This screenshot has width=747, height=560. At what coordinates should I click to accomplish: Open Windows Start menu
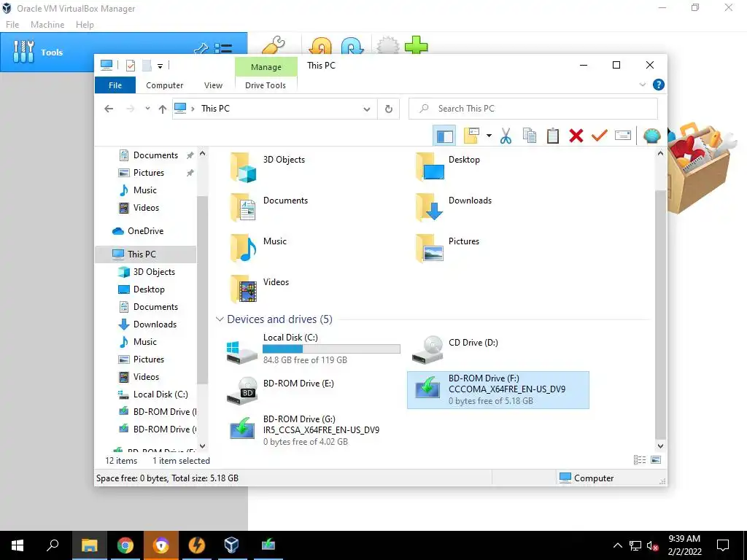point(18,545)
